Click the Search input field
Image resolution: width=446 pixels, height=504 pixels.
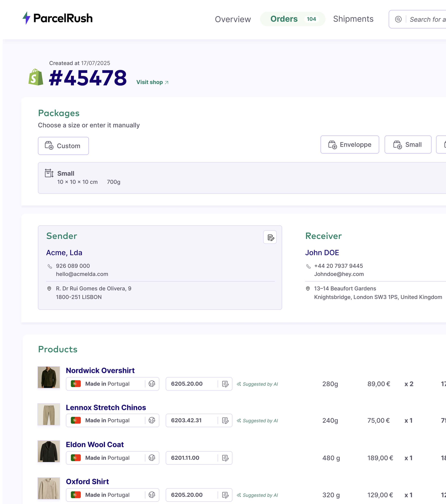click(427, 19)
